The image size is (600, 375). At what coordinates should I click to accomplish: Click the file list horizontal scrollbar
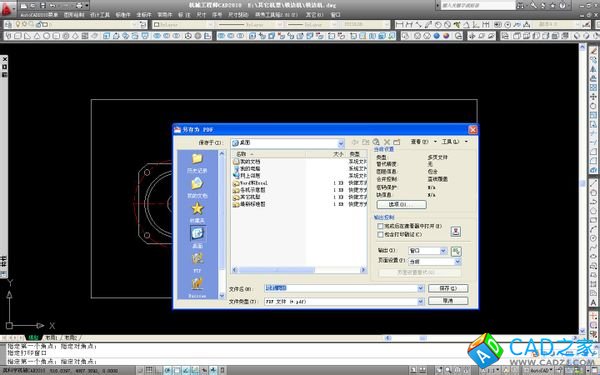pyautogui.click(x=299, y=270)
